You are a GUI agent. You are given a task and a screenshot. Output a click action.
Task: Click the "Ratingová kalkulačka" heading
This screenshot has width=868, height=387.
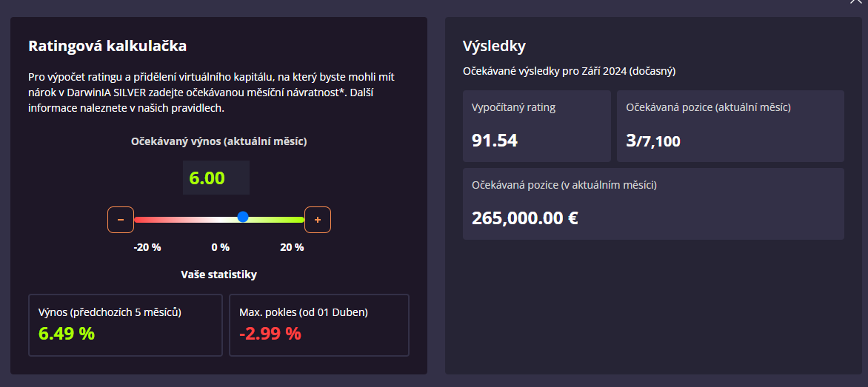(107, 46)
